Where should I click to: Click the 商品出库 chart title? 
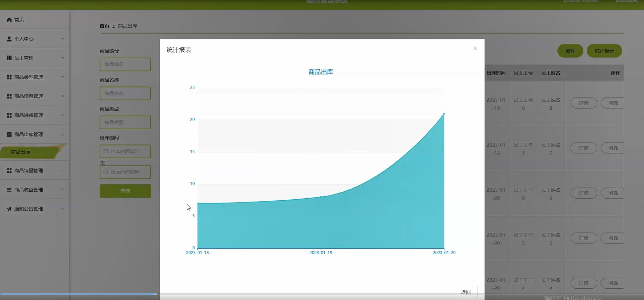coord(321,72)
